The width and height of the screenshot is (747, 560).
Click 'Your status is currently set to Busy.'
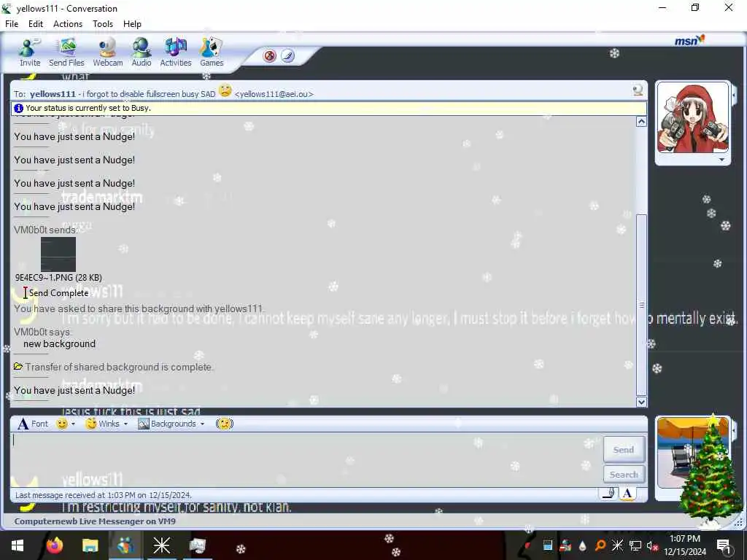tap(88, 108)
